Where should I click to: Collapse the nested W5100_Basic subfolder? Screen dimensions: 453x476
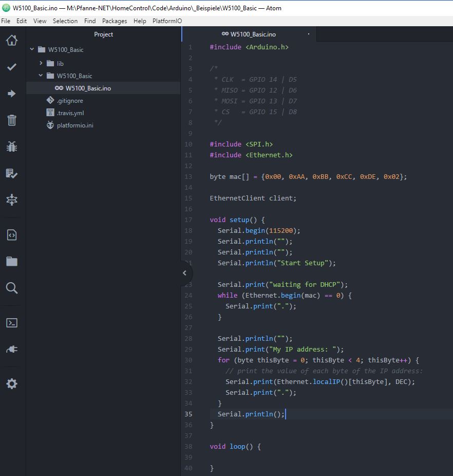point(41,76)
